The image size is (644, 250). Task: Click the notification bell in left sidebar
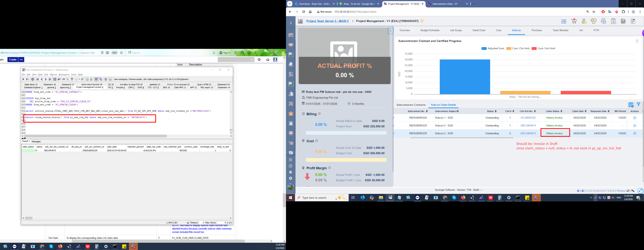290,172
